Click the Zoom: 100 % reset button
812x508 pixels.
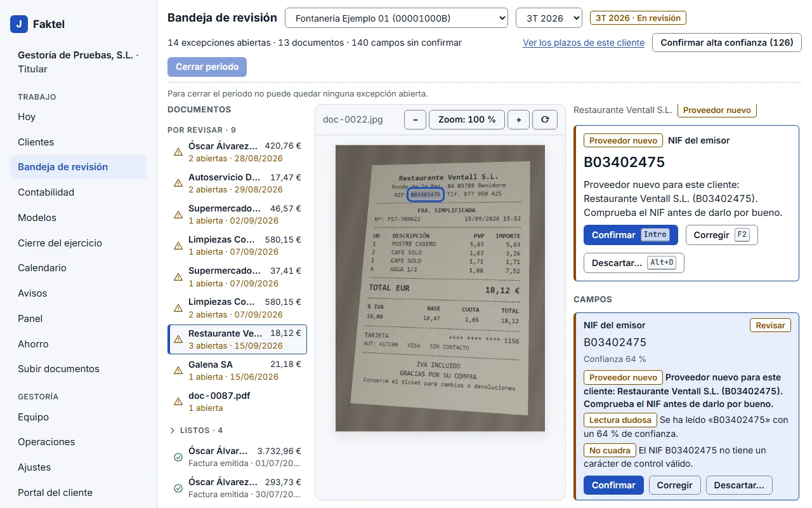tap(467, 119)
